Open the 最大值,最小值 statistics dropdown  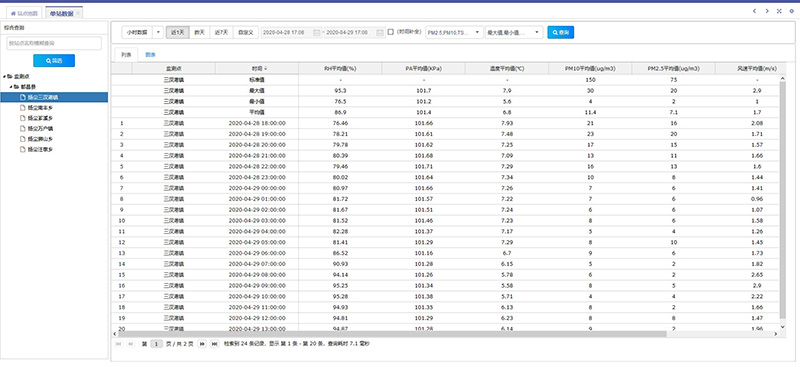click(514, 32)
